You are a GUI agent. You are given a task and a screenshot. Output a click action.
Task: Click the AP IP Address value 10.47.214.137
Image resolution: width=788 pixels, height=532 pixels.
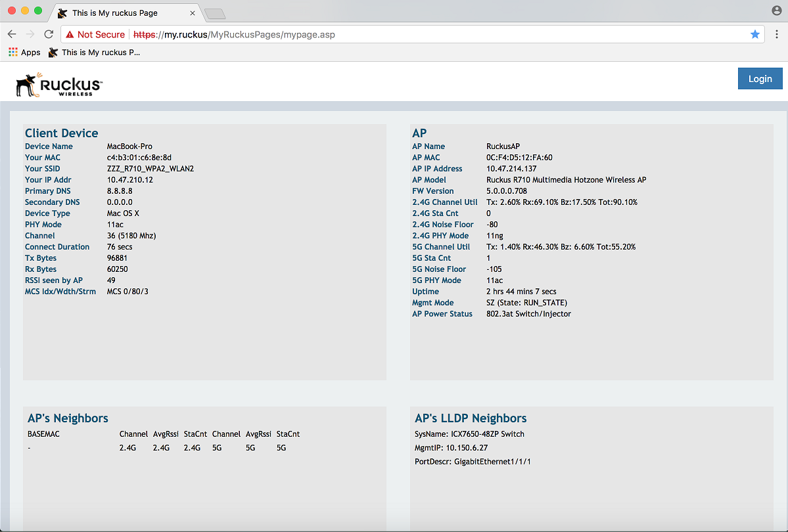click(x=511, y=169)
